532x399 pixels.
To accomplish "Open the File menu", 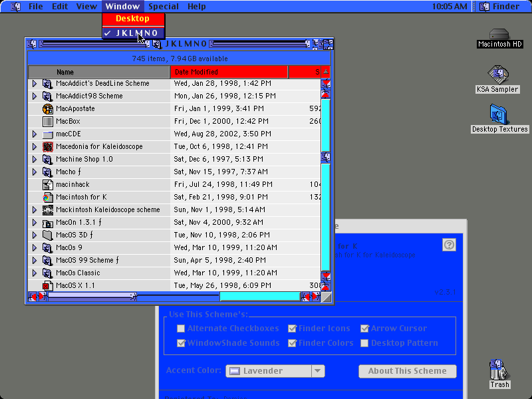I will tap(36, 7).
